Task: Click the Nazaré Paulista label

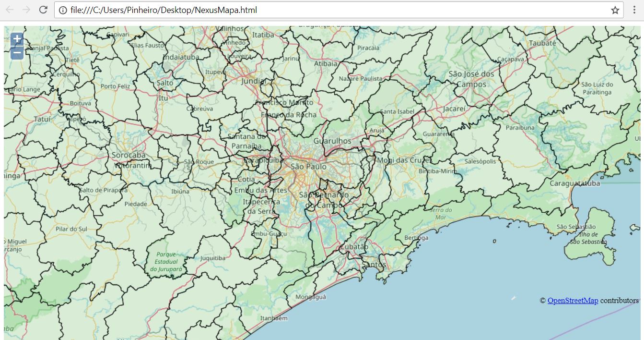Action: pos(361,78)
